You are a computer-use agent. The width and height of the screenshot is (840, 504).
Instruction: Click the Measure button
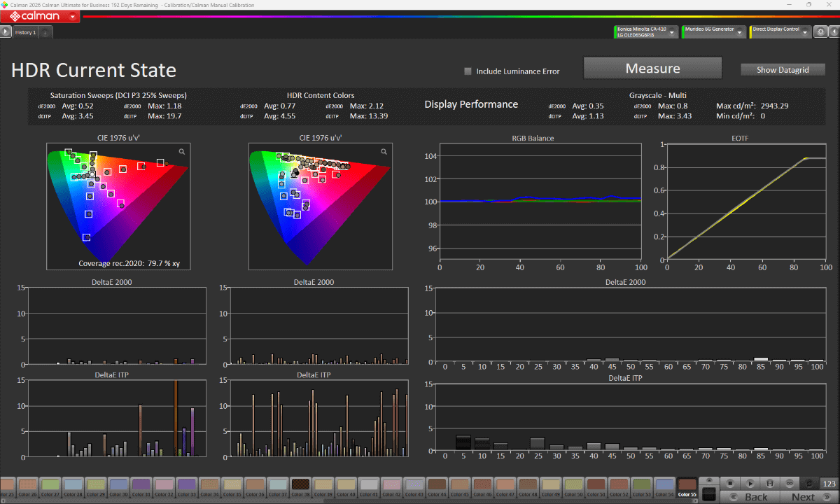(x=652, y=69)
